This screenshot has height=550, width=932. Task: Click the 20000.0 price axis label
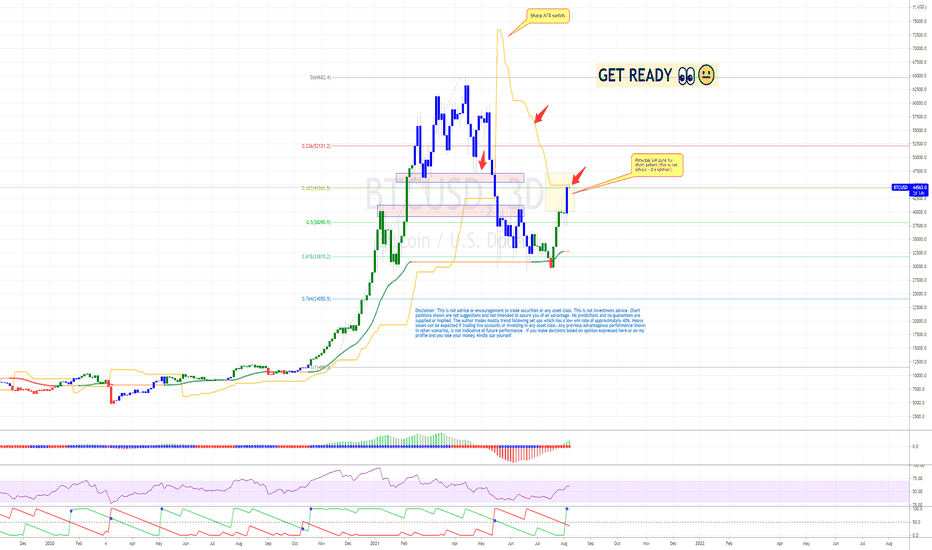coord(919,321)
